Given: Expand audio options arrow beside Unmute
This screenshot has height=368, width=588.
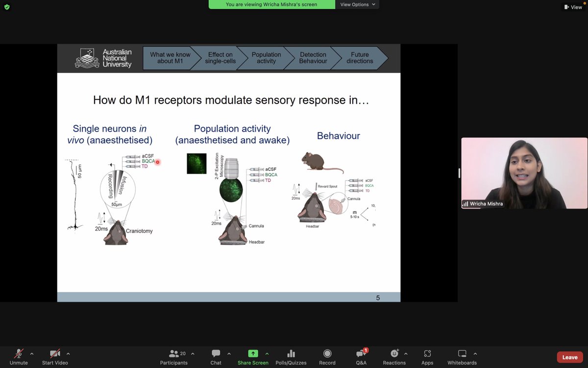Looking at the screenshot, I should (32, 354).
